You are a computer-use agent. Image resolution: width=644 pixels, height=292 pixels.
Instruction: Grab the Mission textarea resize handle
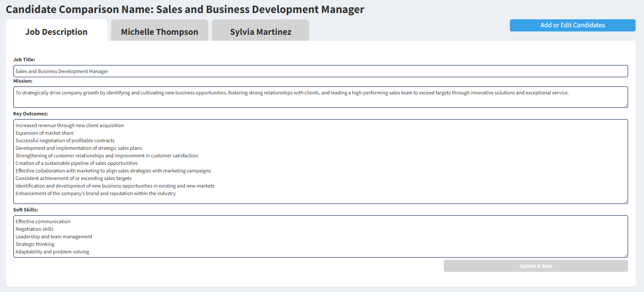click(x=626, y=105)
